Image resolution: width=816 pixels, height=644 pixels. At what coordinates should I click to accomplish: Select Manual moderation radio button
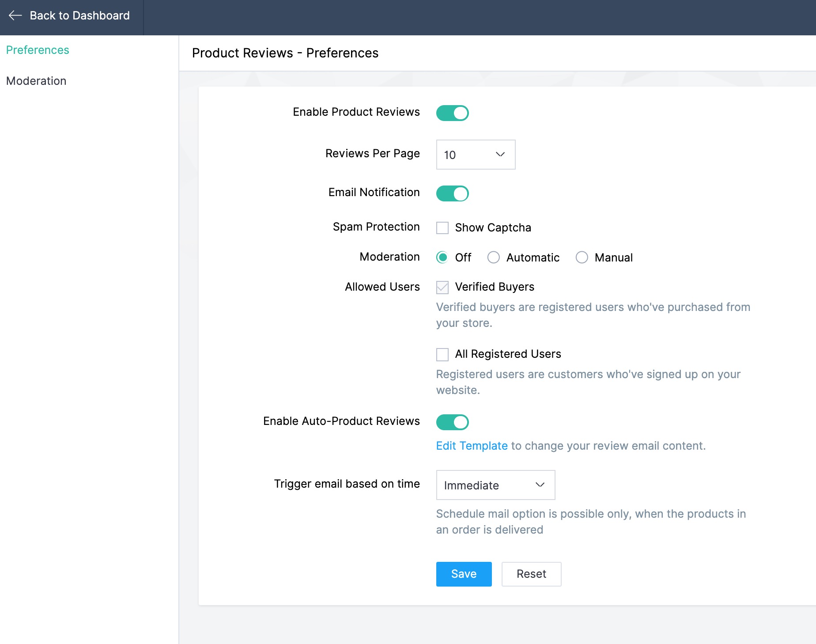coord(582,258)
